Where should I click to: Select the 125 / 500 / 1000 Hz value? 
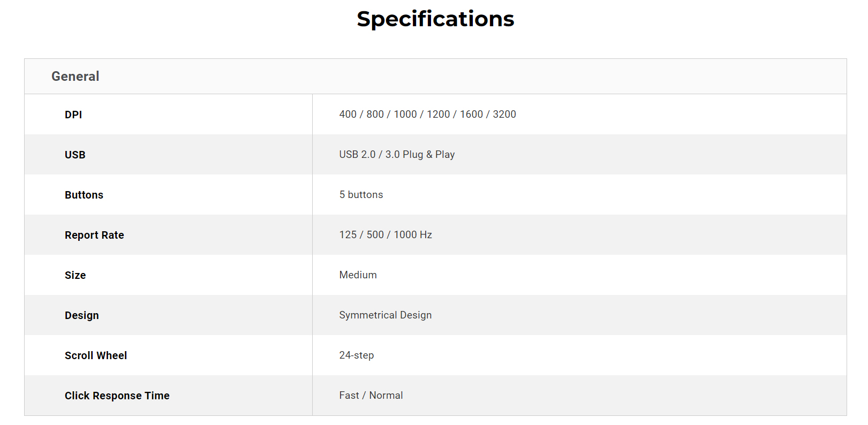(386, 234)
